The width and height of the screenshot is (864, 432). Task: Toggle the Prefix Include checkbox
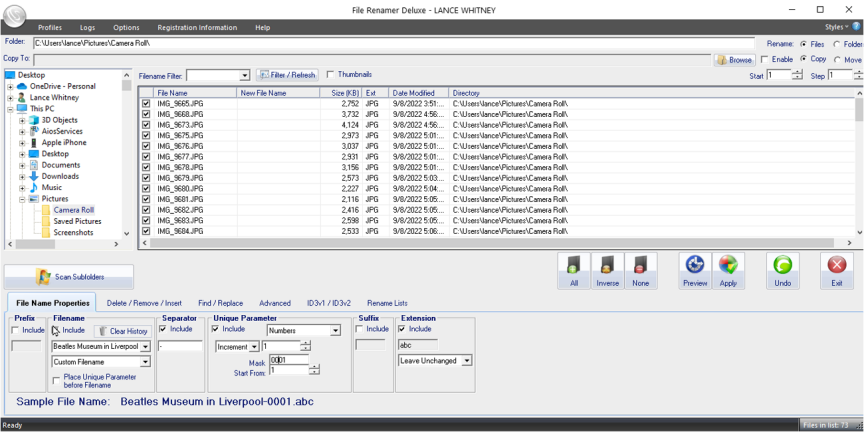[15, 330]
